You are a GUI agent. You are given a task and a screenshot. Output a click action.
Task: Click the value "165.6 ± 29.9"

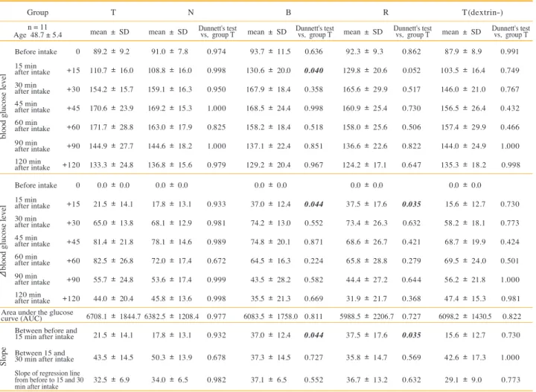[365, 89]
